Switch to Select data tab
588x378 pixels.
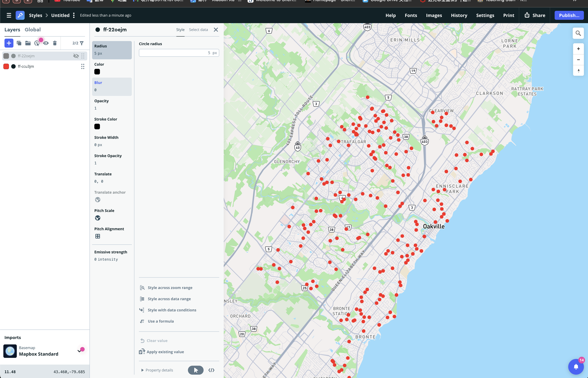coord(198,30)
